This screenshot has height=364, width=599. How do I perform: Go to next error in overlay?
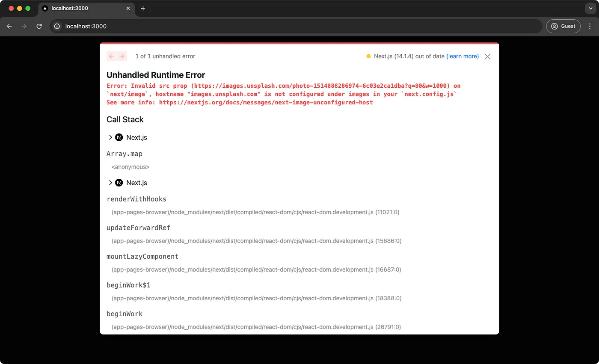click(122, 56)
